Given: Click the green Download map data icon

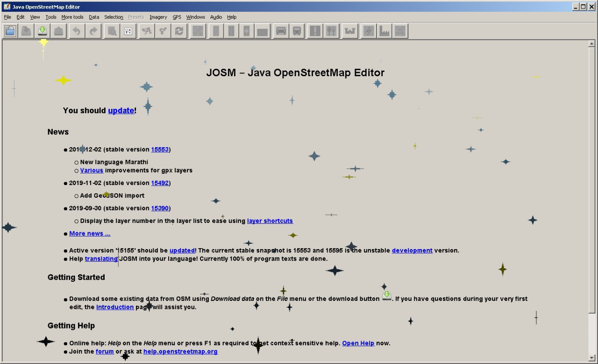Looking at the screenshot, I should coord(43,31).
